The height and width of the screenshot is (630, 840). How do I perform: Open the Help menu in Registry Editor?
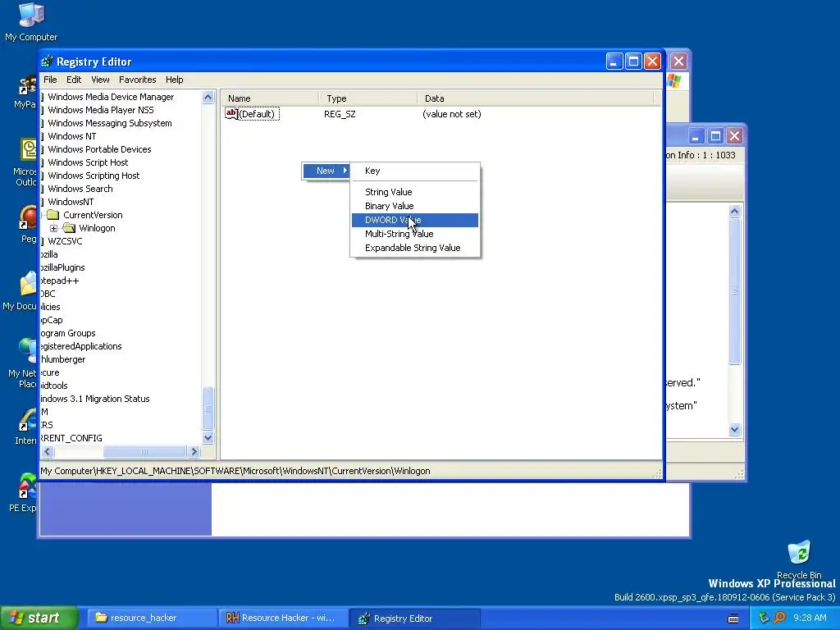tap(174, 80)
